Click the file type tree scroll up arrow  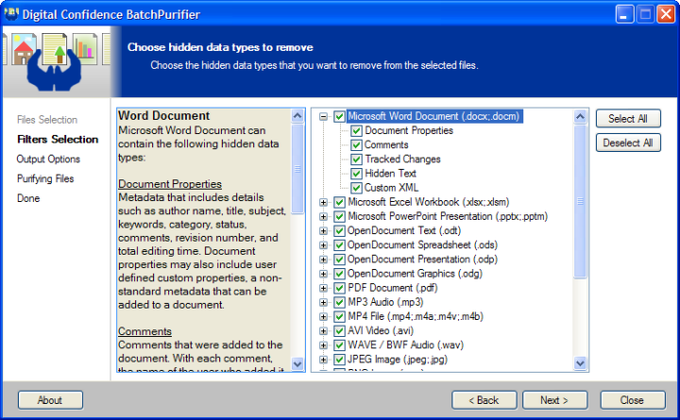tap(580, 117)
